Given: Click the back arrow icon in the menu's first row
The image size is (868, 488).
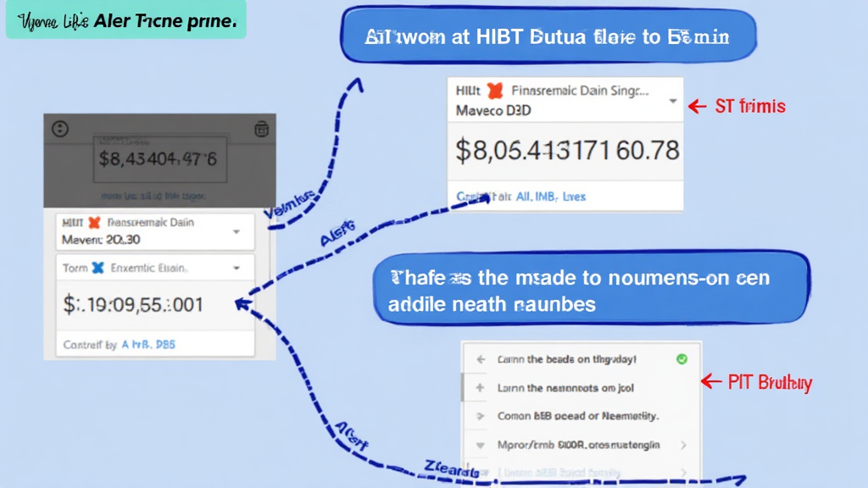Looking at the screenshot, I should click(481, 359).
